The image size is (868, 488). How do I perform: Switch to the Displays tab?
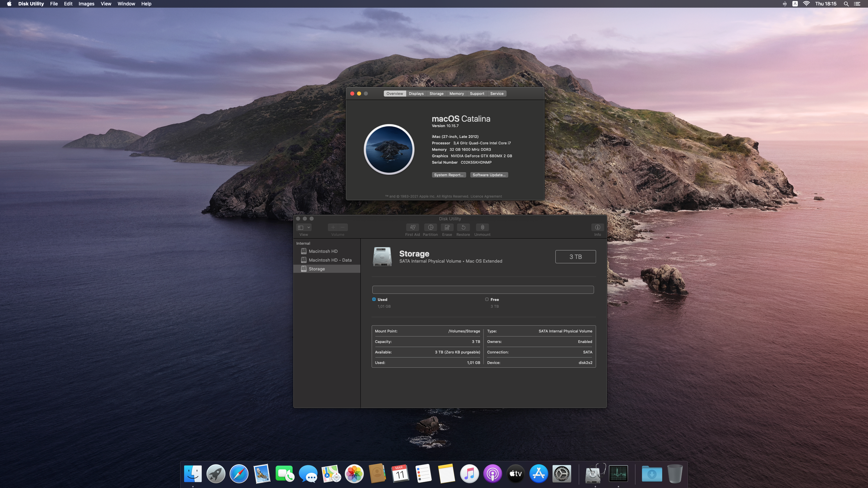point(416,94)
